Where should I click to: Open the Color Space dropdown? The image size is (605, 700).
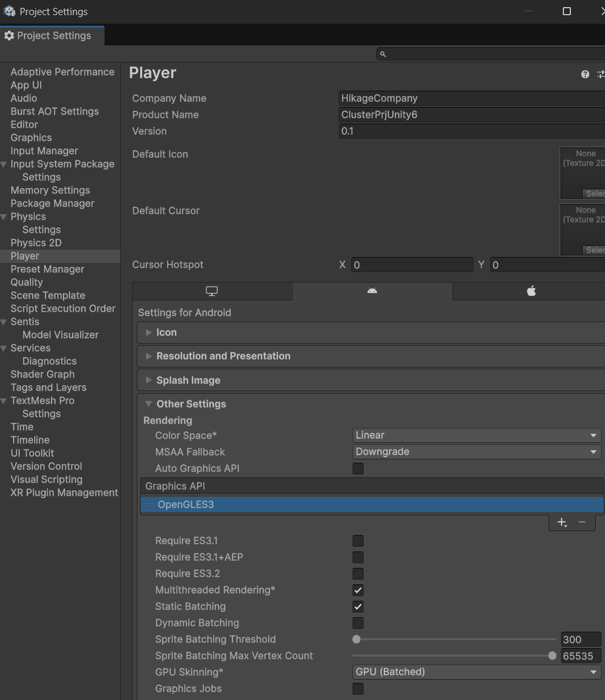pos(477,435)
